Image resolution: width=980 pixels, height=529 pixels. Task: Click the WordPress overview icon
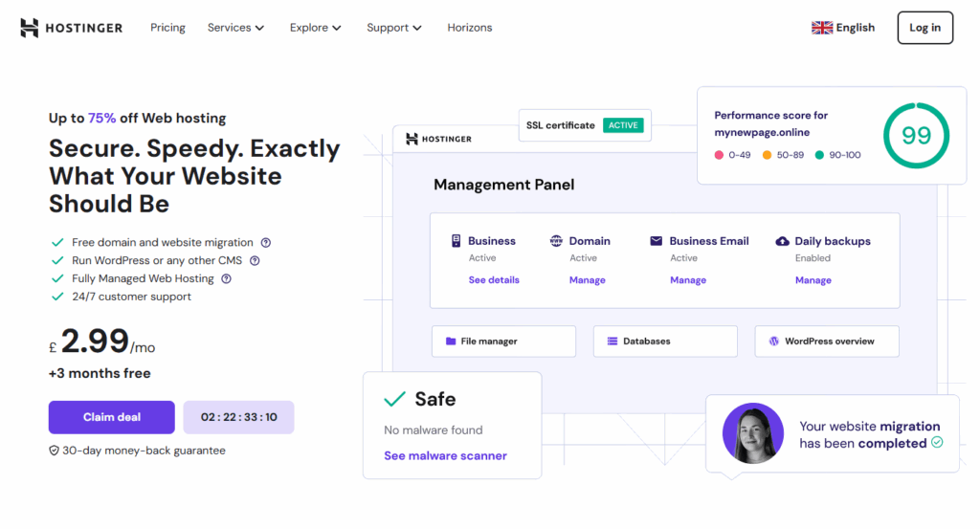[x=774, y=342]
